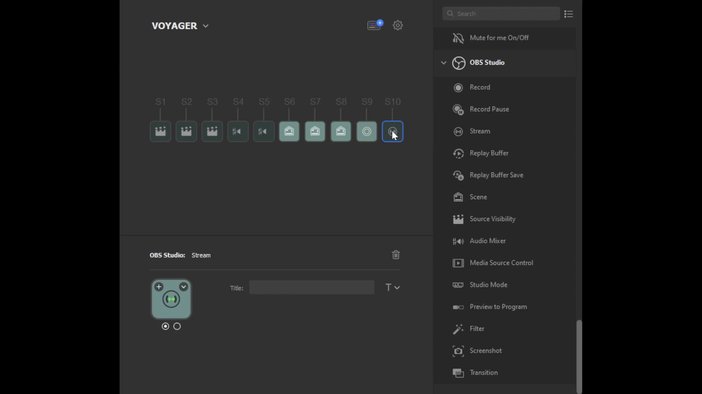Click the Stream key image thumbnail
Image resolution: width=702 pixels, height=394 pixels.
point(171,299)
